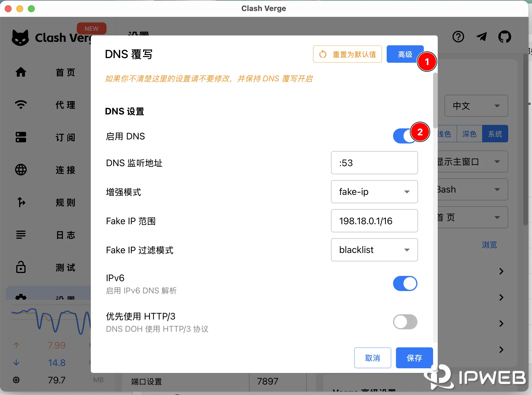Click 重置为默认值 button
The height and width of the screenshot is (395, 532).
348,54
